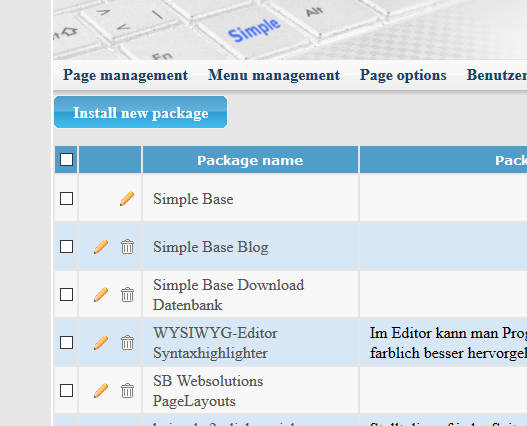The width and height of the screenshot is (527, 426).
Task: Tick the Simple Base Download Datenbank checkbox
Action: pyautogui.click(x=67, y=295)
